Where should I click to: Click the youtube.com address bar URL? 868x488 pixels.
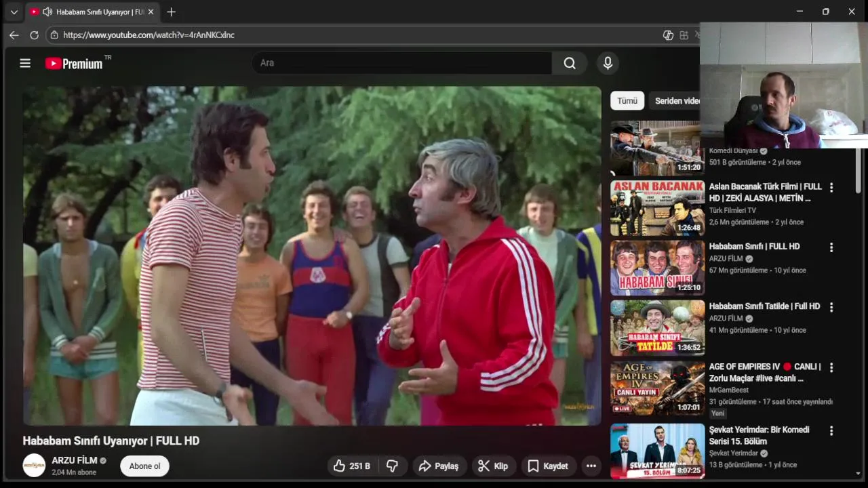(x=149, y=35)
